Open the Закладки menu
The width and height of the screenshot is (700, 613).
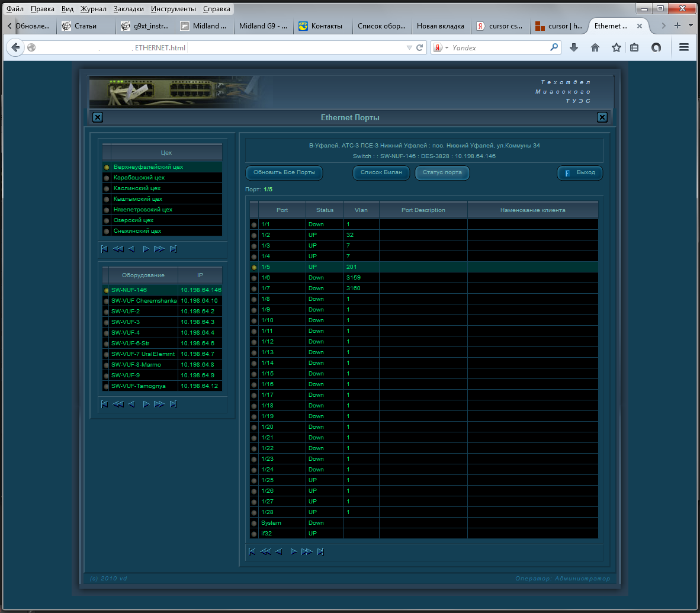(x=128, y=9)
